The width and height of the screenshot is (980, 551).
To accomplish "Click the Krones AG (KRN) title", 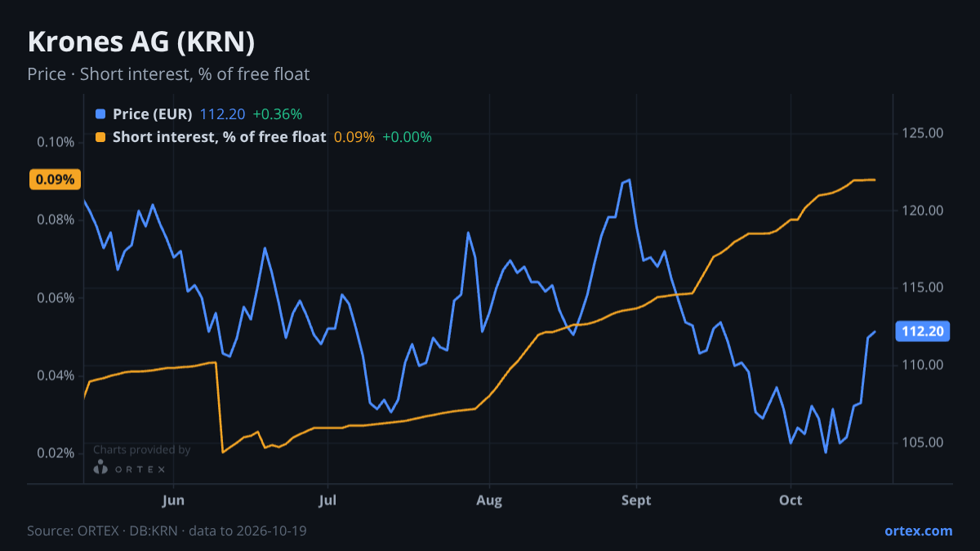I will (141, 42).
